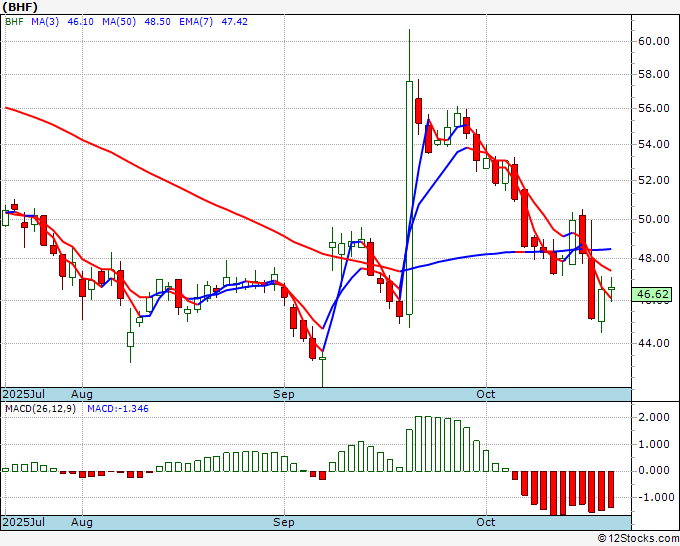Click the 2.000 MACD axis label
Image resolution: width=680 pixels, height=546 pixels.
pos(654,418)
